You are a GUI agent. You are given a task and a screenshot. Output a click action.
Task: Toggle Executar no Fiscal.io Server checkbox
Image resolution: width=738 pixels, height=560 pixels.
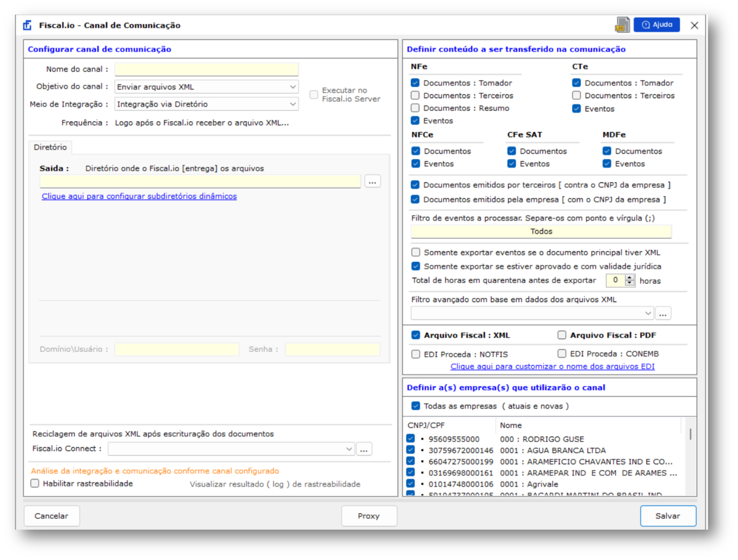314,94
